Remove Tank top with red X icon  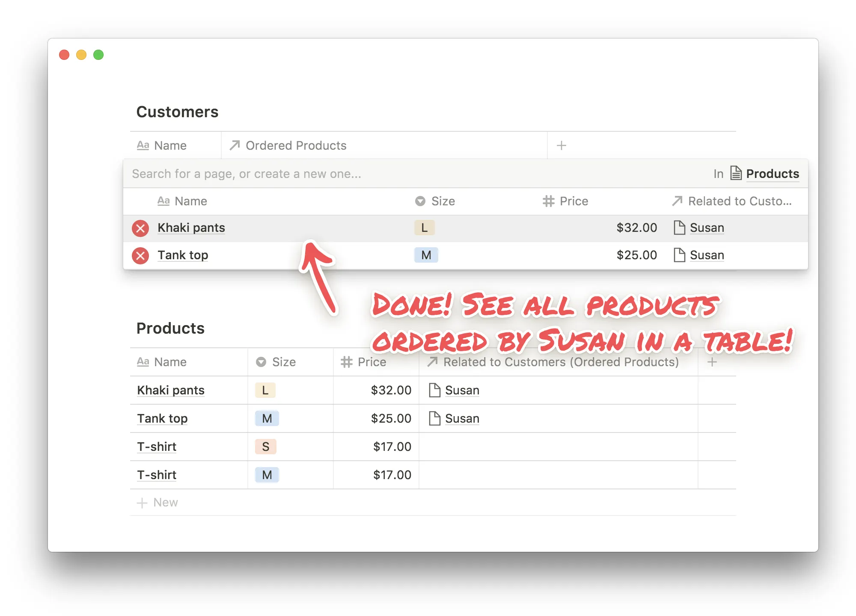tap(140, 255)
